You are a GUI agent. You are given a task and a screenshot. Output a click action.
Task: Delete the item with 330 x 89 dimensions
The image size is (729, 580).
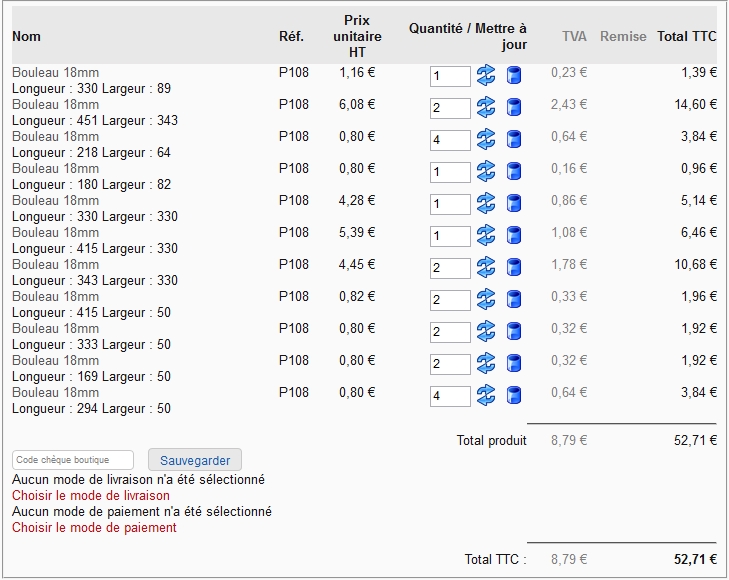514,75
